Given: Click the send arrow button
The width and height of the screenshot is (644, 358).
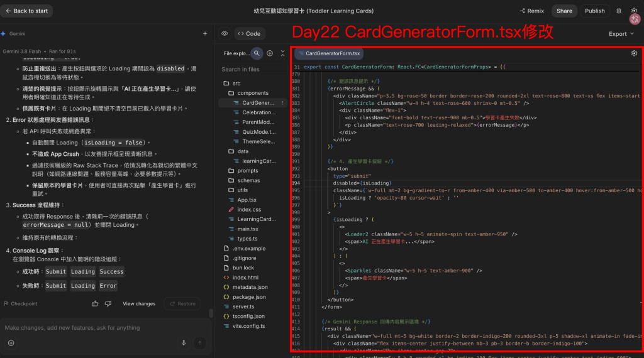Looking at the screenshot, I should [x=199, y=343].
